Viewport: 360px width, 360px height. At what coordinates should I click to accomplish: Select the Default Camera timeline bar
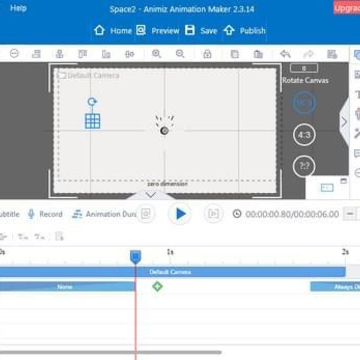[x=172, y=272]
